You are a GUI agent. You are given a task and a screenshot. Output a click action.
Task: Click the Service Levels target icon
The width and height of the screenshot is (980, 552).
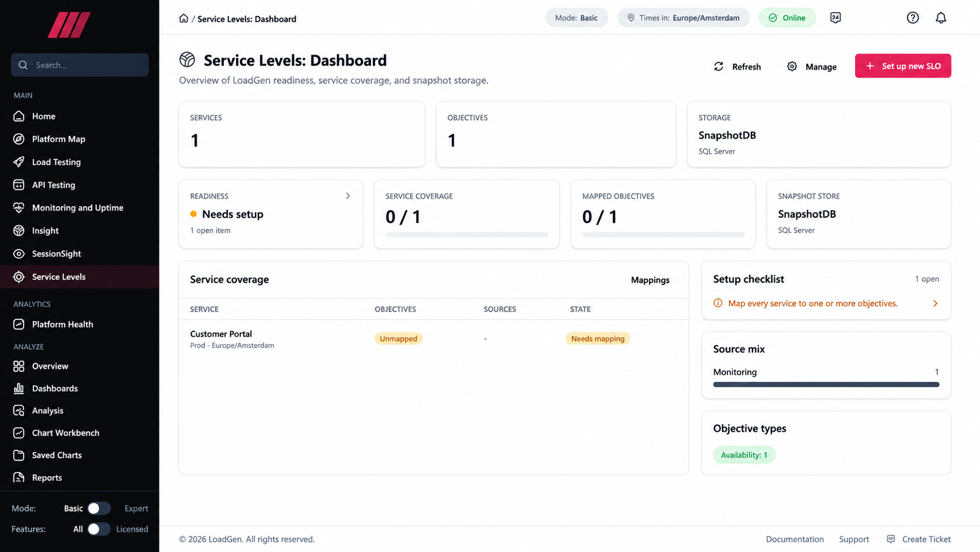click(19, 277)
